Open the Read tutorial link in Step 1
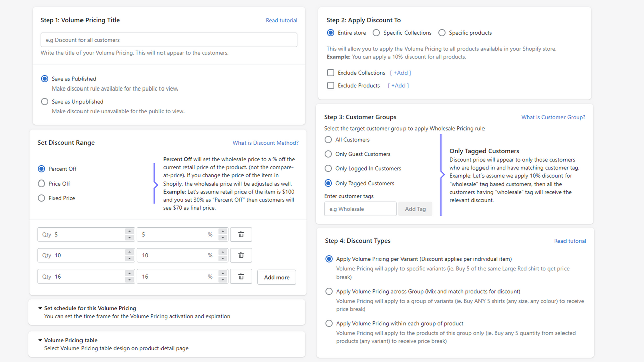 281,20
